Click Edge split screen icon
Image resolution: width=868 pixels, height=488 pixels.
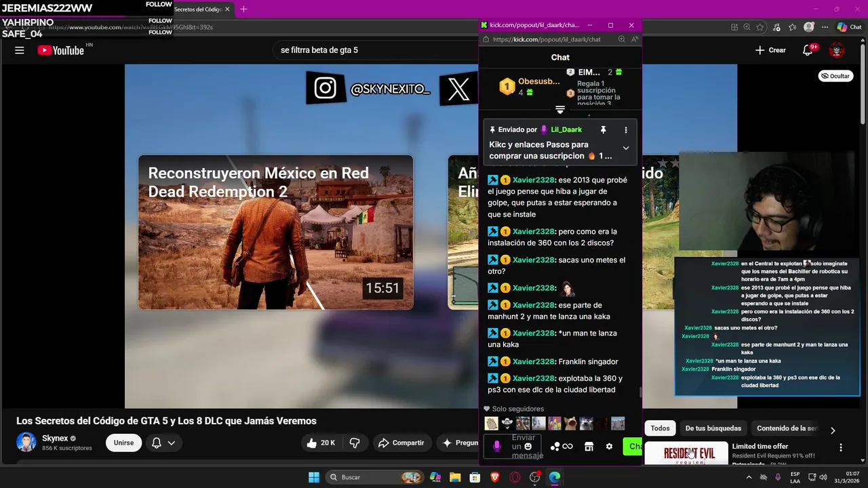pos(734,27)
